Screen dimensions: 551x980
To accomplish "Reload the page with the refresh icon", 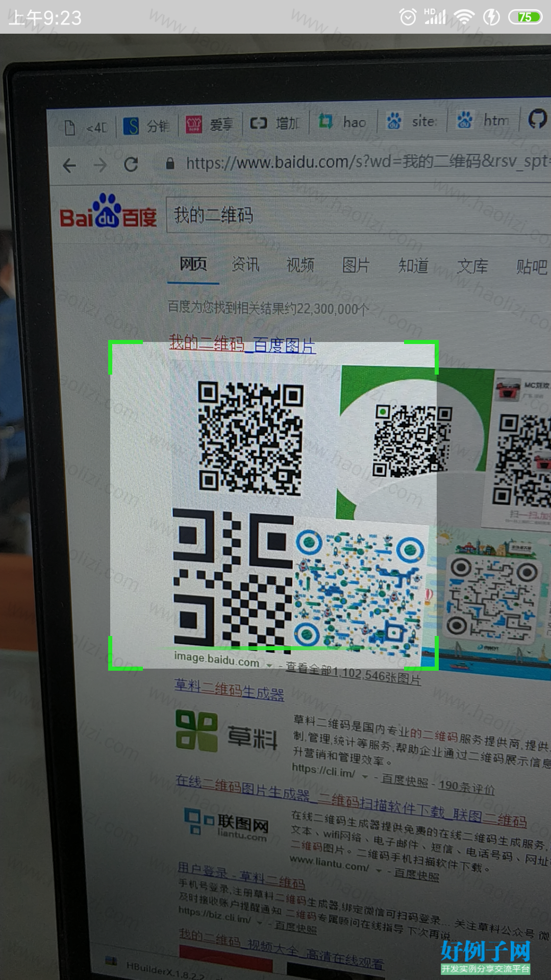I will pyautogui.click(x=131, y=164).
